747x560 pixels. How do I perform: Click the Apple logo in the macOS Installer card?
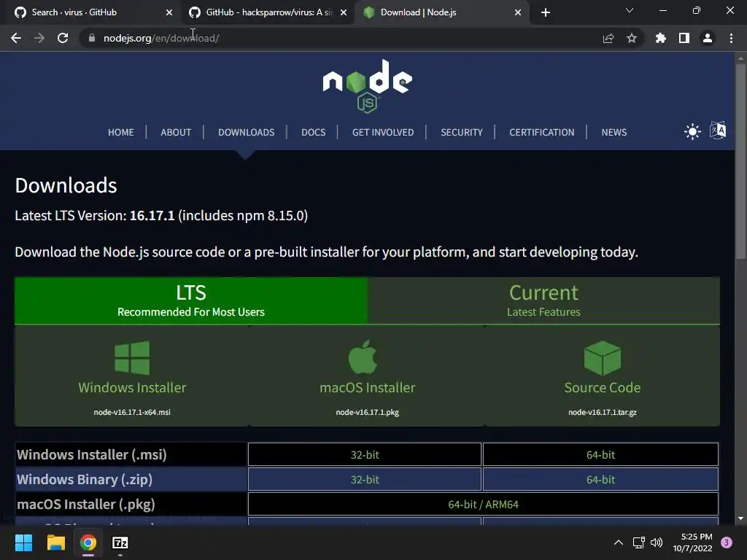point(363,357)
